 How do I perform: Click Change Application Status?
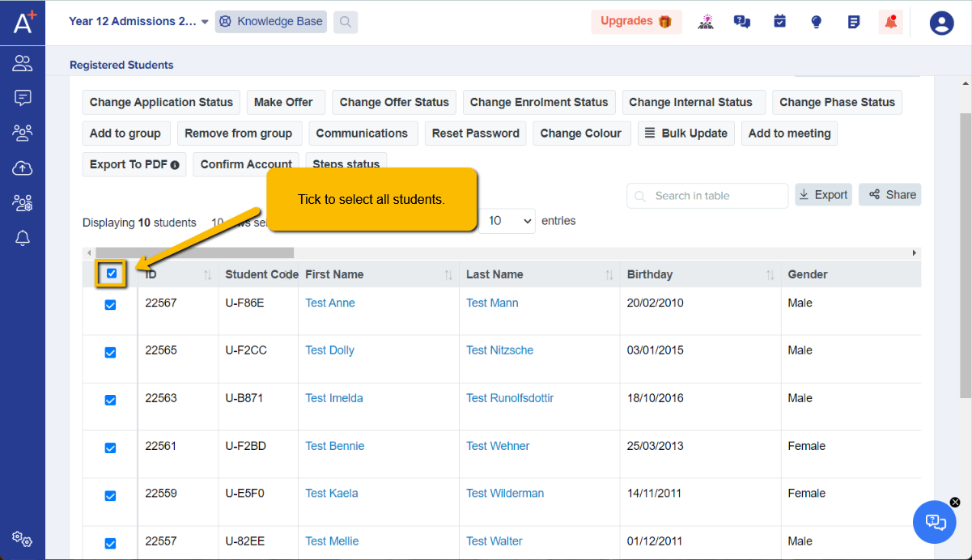161,102
